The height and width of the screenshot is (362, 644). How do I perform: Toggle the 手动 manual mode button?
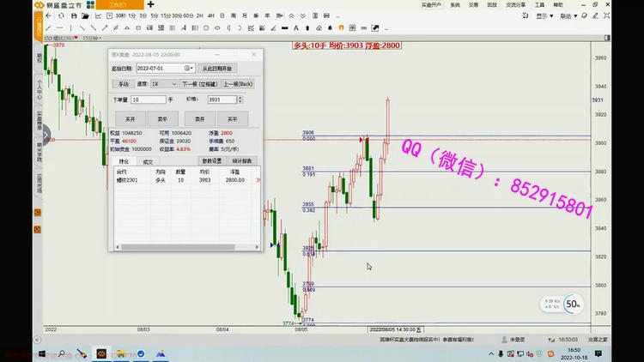[x=124, y=84]
